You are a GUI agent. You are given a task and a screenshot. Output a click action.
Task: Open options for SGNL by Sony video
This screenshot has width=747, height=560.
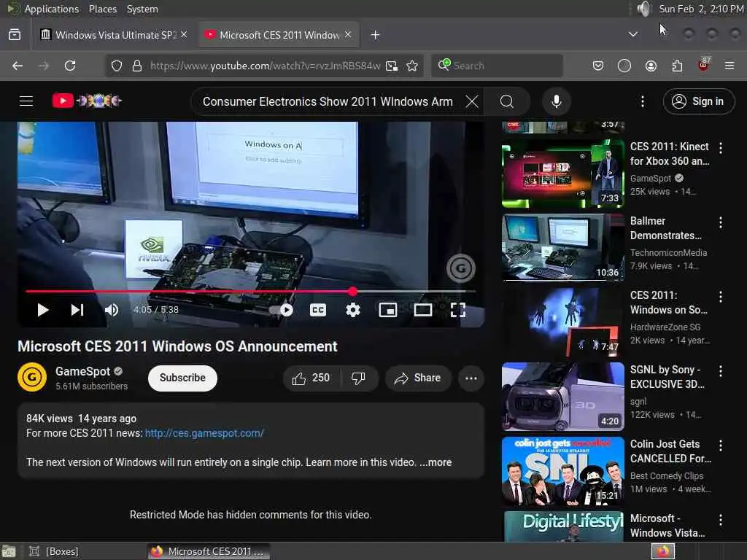(x=720, y=371)
